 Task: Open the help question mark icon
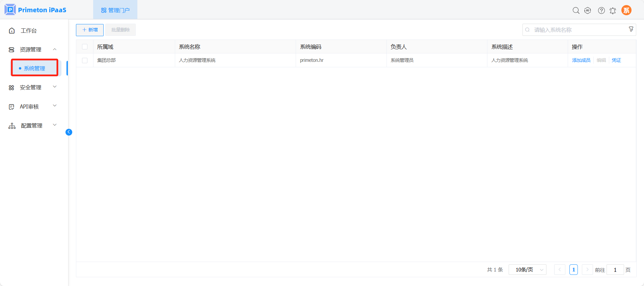pos(601,10)
